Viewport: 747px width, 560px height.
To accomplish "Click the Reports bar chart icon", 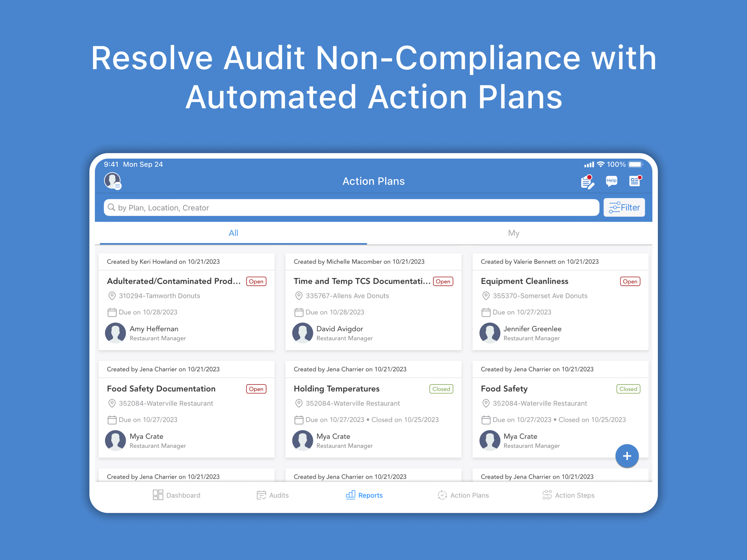I will tap(351, 495).
